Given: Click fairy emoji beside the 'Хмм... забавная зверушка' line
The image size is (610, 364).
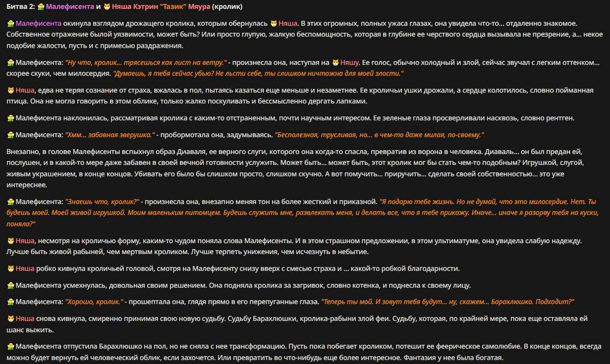Looking at the screenshot, I should tap(10, 135).
